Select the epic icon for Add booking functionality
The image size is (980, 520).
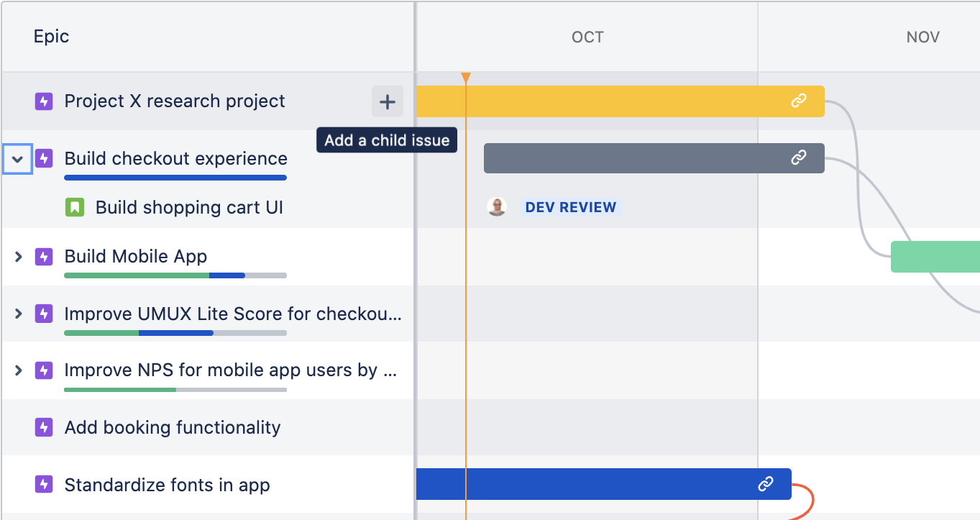click(x=44, y=427)
